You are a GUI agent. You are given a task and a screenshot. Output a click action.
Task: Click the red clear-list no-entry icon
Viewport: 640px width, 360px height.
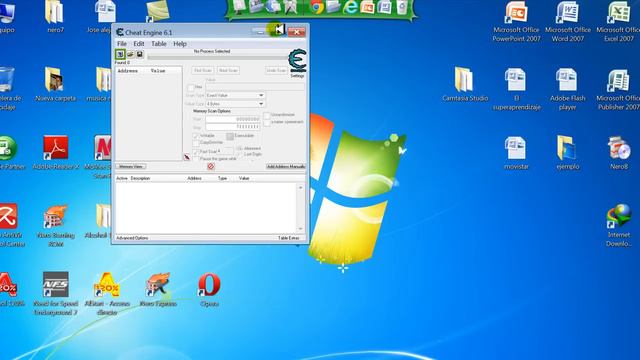point(211,166)
